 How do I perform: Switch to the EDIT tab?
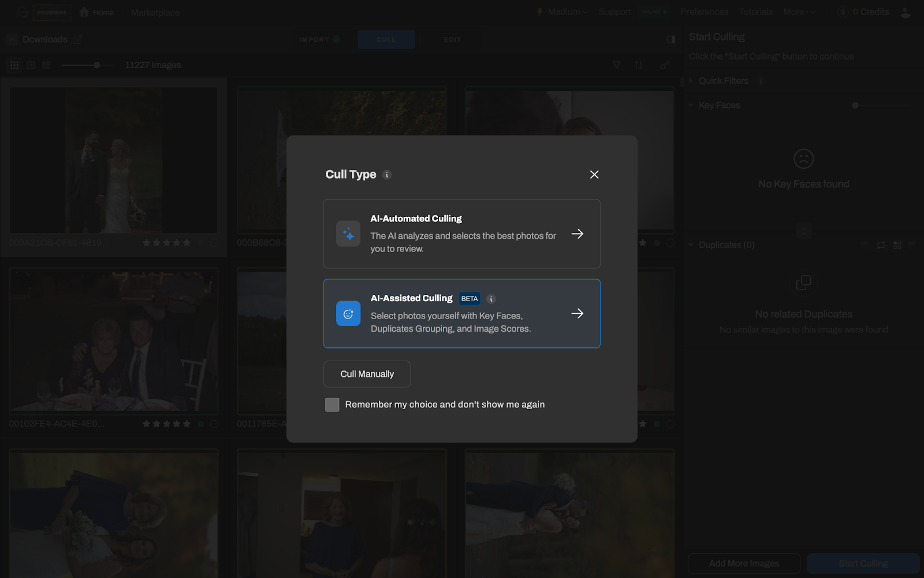coord(452,39)
